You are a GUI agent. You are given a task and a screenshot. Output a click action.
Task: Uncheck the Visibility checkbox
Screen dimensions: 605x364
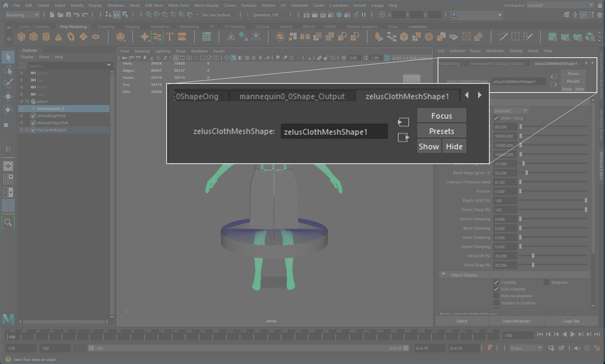(x=496, y=282)
